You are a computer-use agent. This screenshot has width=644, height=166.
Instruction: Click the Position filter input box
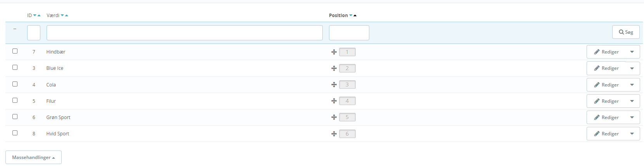point(349,33)
